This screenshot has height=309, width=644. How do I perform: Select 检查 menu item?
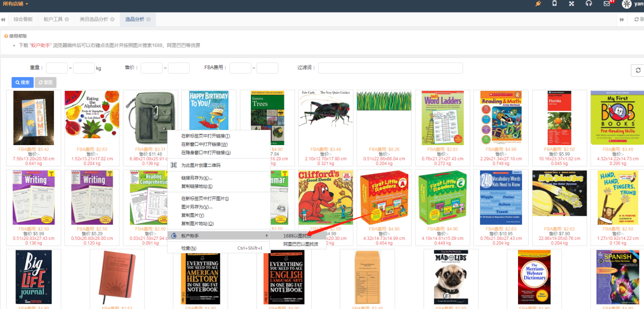click(x=218, y=248)
